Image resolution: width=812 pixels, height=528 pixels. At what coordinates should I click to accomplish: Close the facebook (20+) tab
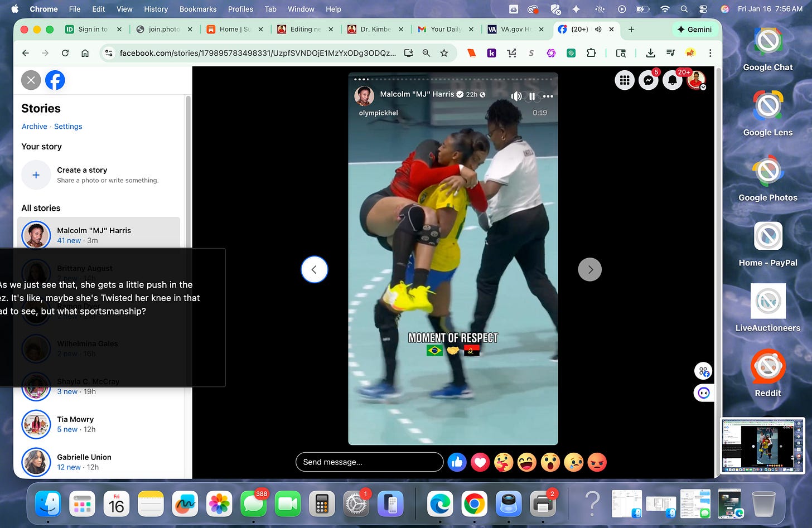pyautogui.click(x=611, y=30)
